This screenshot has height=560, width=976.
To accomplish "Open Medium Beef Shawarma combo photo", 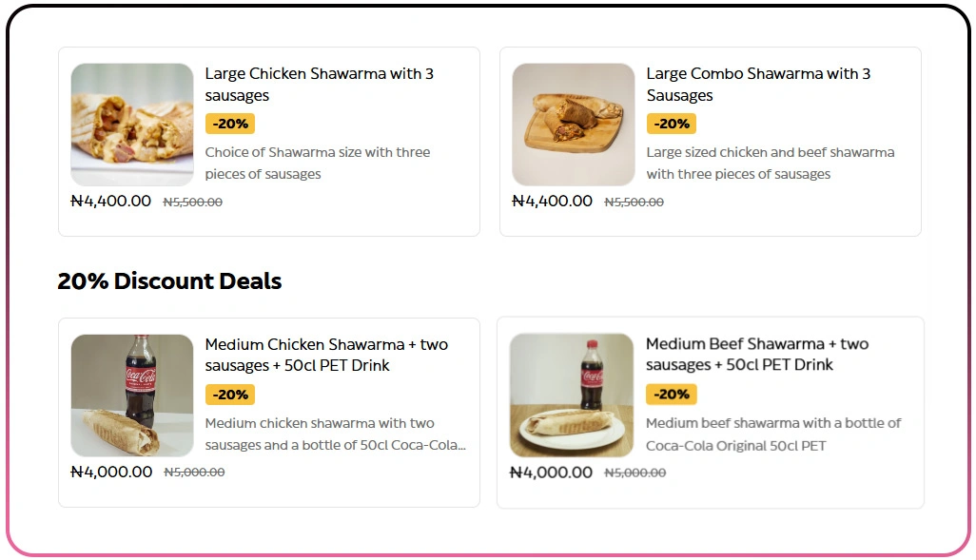I will (572, 395).
